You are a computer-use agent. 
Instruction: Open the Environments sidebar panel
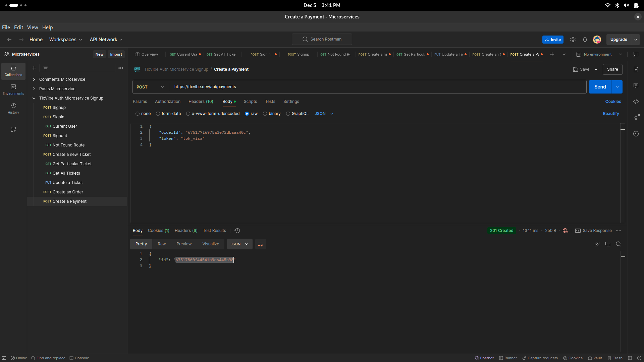pos(13,90)
